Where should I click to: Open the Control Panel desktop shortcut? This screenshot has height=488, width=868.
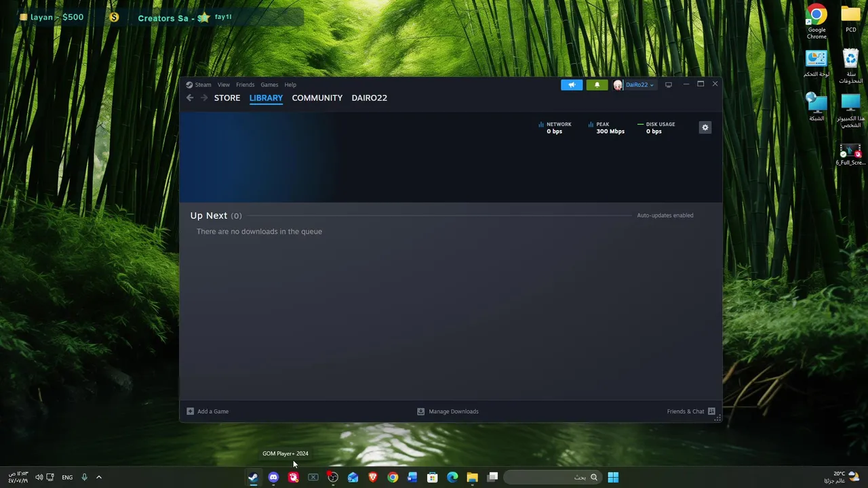coord(816,63)
